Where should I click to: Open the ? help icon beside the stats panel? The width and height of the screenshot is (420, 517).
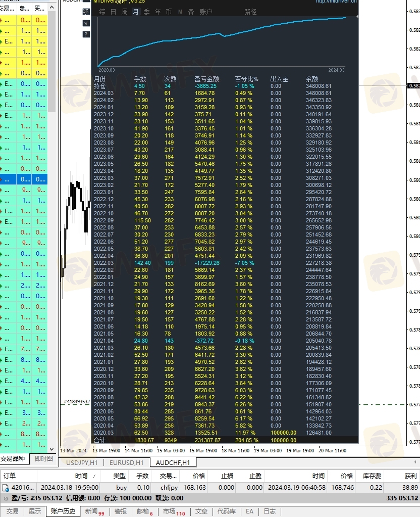tap(86, 34)
